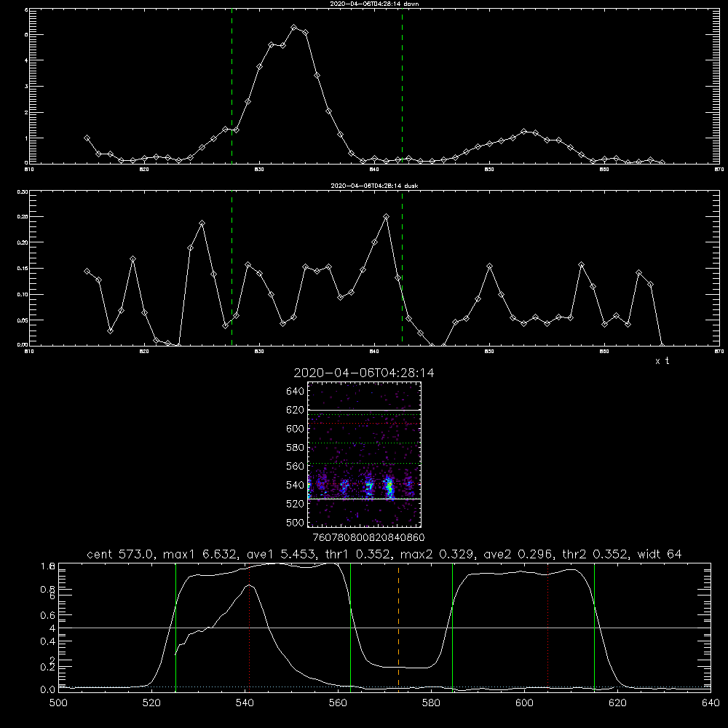
Task: Click the '580' label on the spectrogram y-axis
Action: (295, 447)
